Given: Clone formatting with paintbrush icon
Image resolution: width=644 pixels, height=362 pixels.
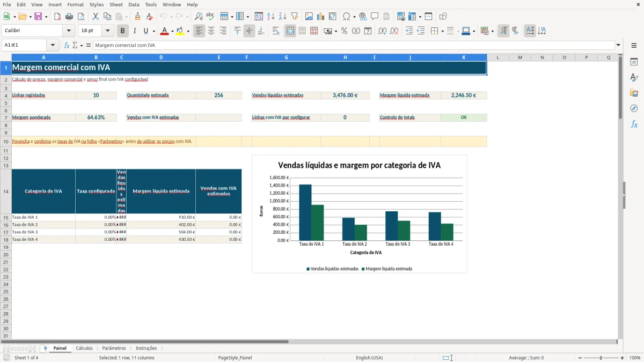Looking at the screenshot, I should point(138,17).
